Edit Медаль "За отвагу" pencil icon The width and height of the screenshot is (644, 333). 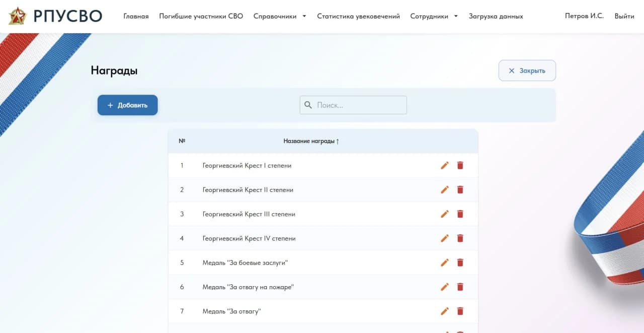pyautogui.click(x=445, y=311)
